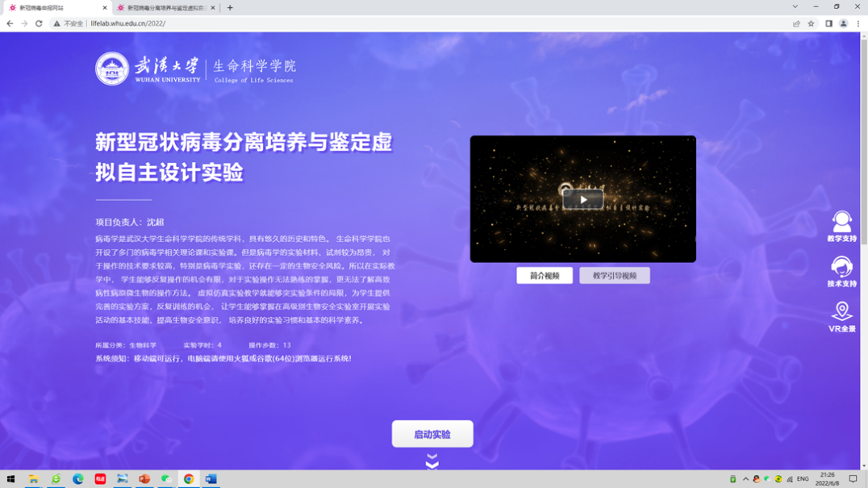The width and height of the screenshot is (868, 488).
Task: Open the red app on taskbar
Action: (100, 478)
